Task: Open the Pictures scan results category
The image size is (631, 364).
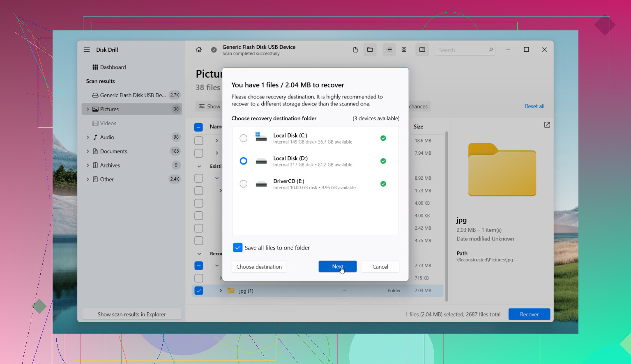Action: tap(132, 109)
